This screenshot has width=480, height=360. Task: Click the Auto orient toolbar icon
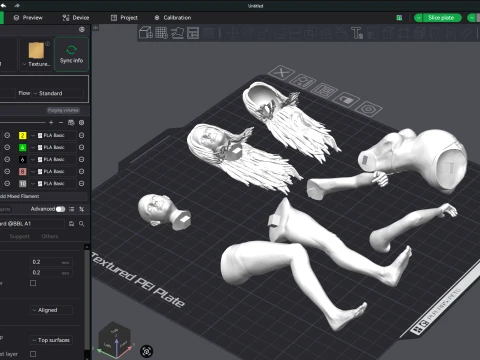click(x=177, y=33)
